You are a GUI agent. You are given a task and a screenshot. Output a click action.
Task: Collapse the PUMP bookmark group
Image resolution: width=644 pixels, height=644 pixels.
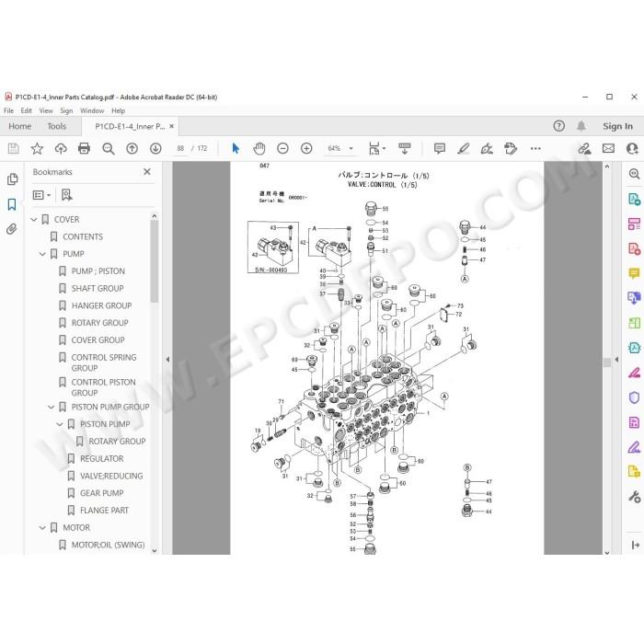tap(42, 254)
